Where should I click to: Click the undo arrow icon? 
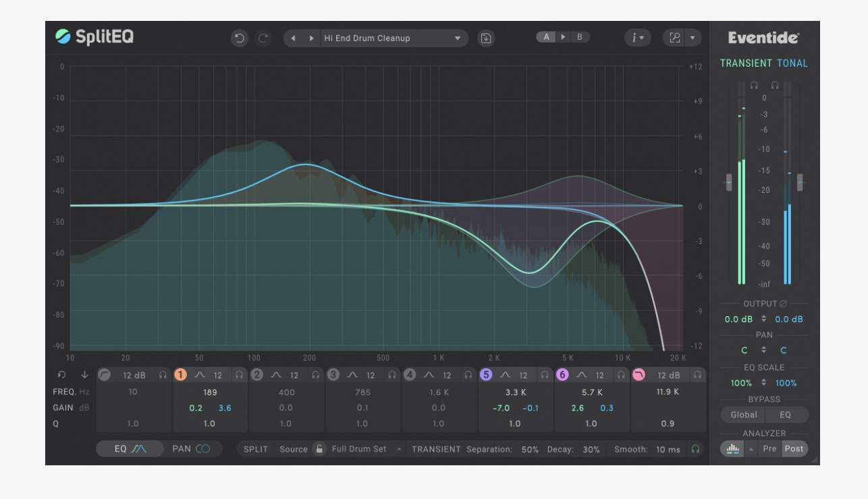click(239, 38)
